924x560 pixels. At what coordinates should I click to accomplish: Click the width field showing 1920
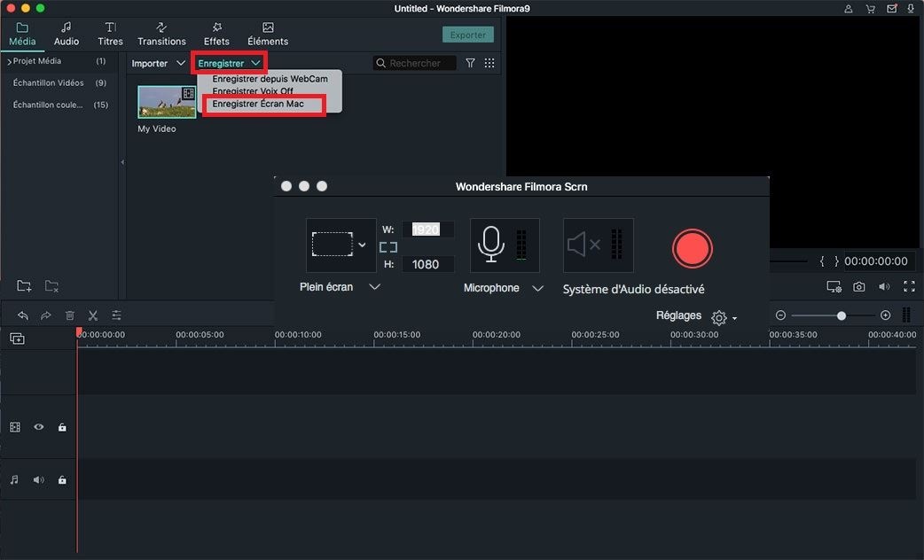[x=427, y=229]
